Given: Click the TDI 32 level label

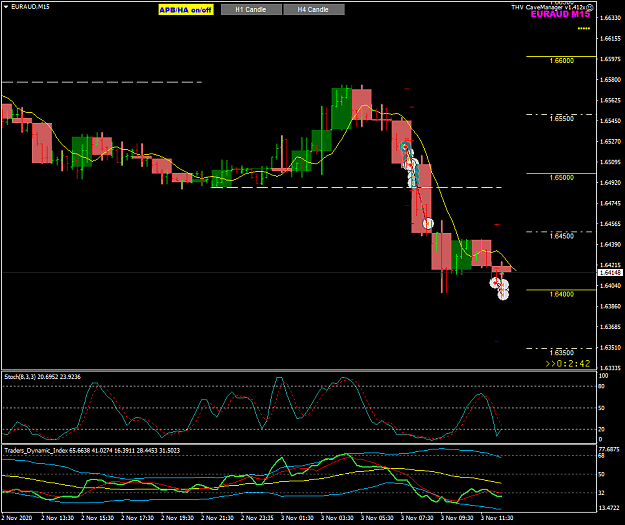Looking at the screenshot, I should click(601, 493).
